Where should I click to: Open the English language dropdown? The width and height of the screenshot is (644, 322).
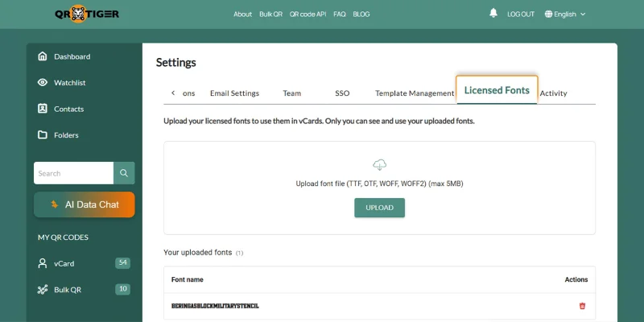pyautogui.click(x=565, y=14)
